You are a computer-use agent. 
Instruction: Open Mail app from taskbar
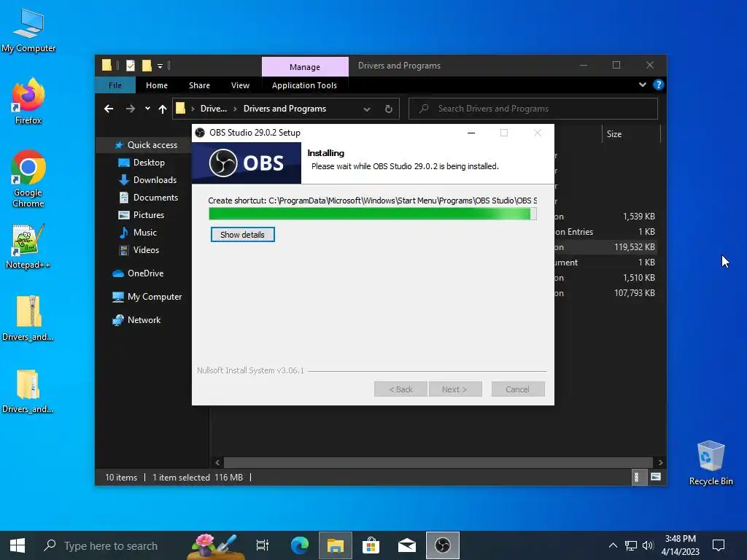(x=407, y=545)
